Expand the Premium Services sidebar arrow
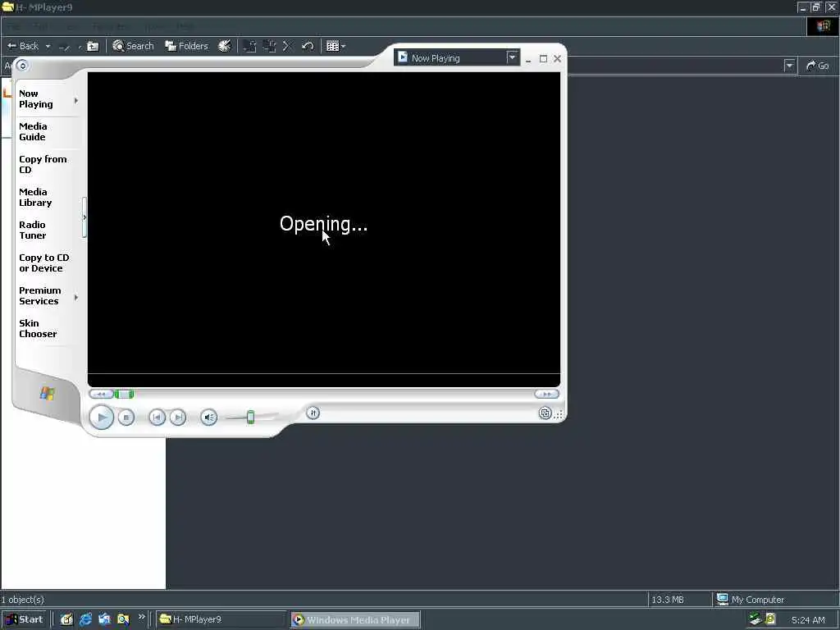This screenshot has height=630, width=840. coord(76,297)
